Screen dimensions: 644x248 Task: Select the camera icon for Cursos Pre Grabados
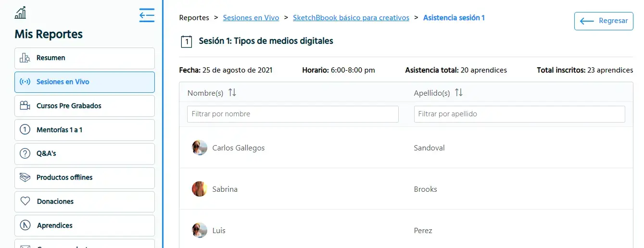[25, 106]
